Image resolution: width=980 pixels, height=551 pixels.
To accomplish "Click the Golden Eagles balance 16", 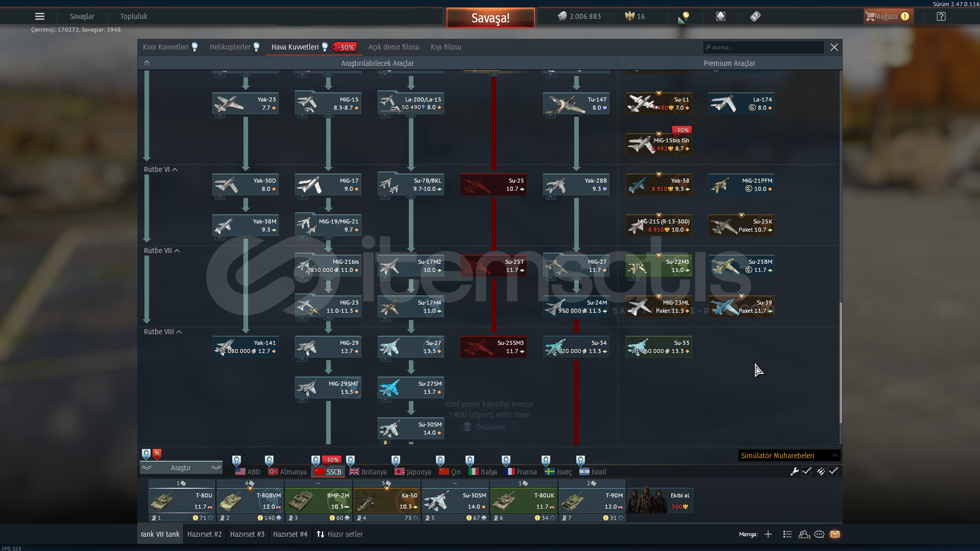I will click(x=635, y=16).
